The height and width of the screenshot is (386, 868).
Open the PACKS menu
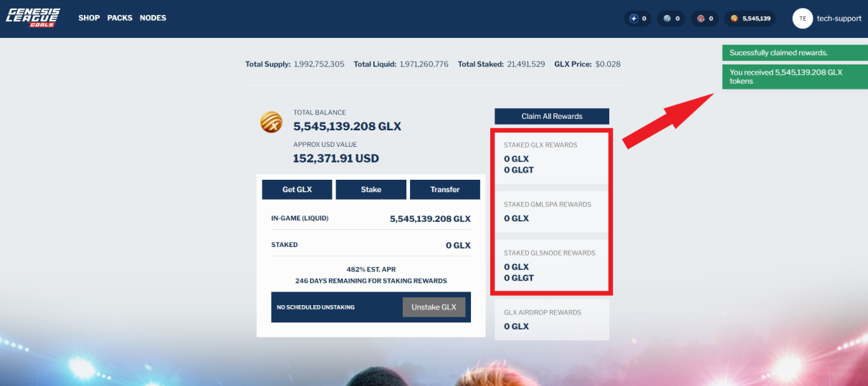tap(120, 18)
